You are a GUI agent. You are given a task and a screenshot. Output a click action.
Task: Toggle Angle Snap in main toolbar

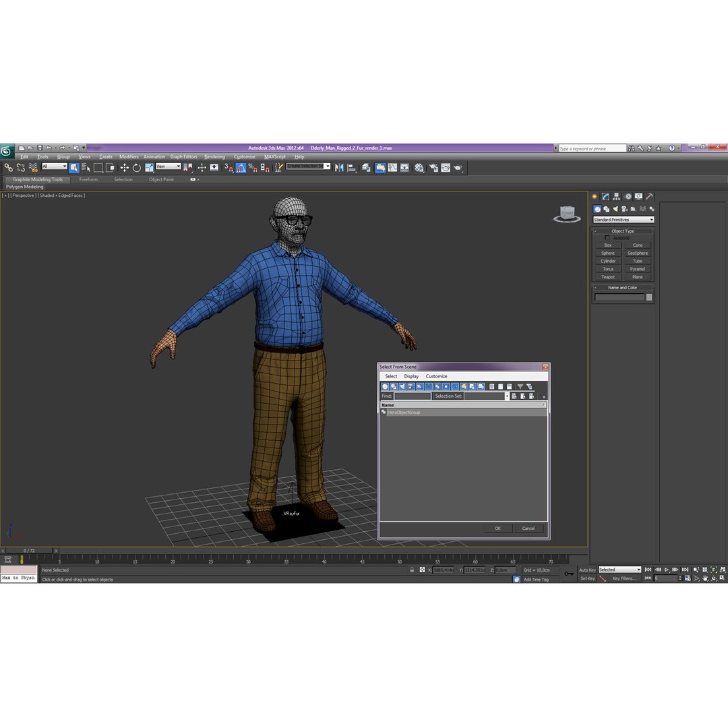point(241,168)
